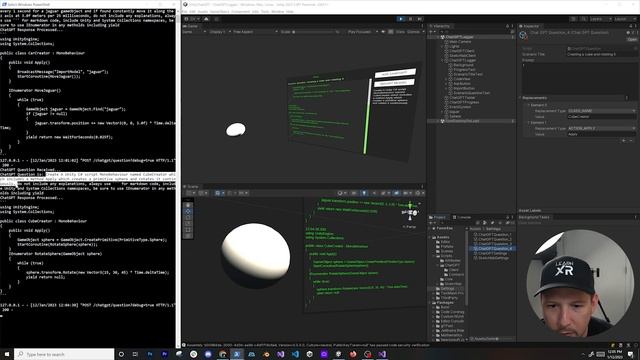
Task: Lock the Hierarchy panel with lock icon
Action: coord(507,26)
